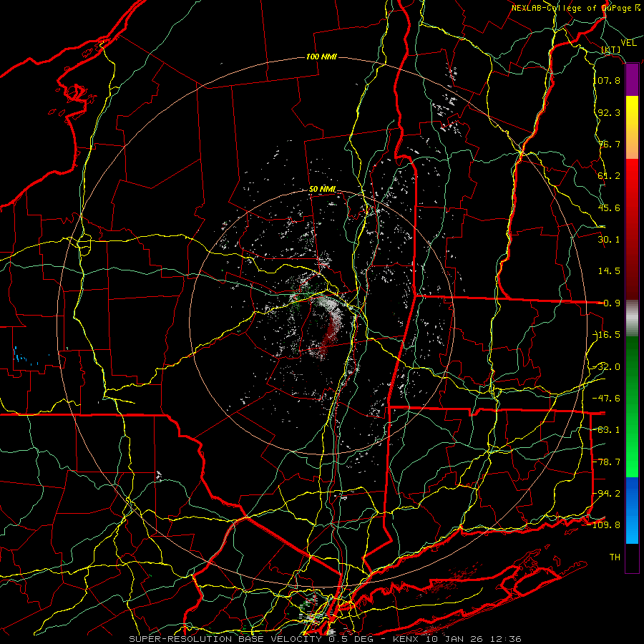Viewport: 644px width, 644px height.
Task: Select the 76.7 velocity scale value
Action: tap(609, 144)
